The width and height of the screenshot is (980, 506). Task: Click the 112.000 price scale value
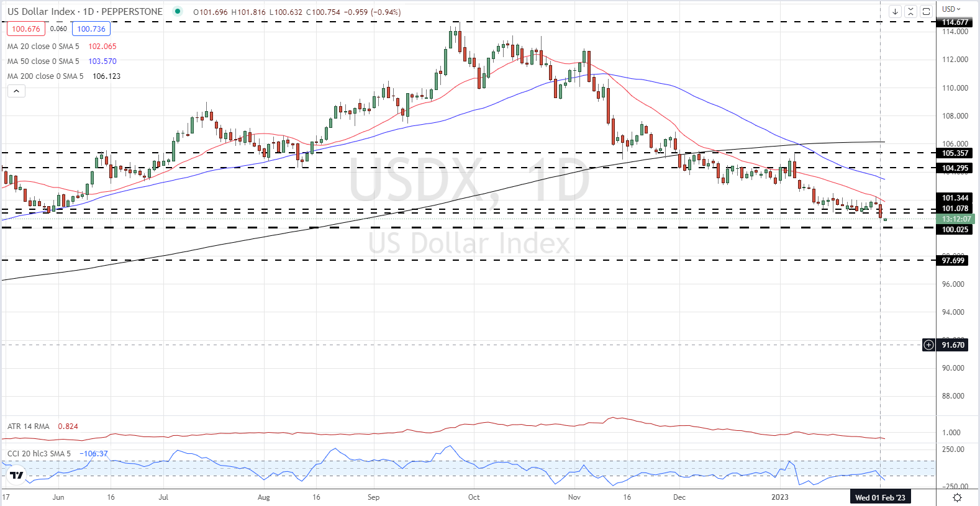(955, 60)
